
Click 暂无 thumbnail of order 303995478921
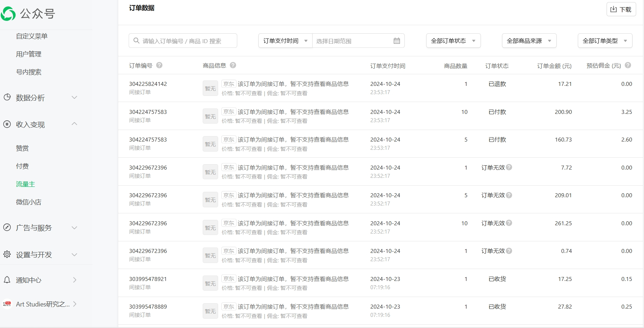pos(210,283)
